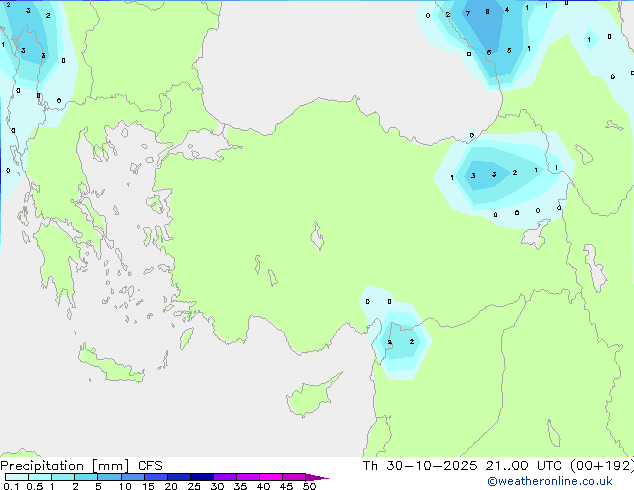
Task: Select dark blue swatch between 20 and 25
Action: point(179,477)
